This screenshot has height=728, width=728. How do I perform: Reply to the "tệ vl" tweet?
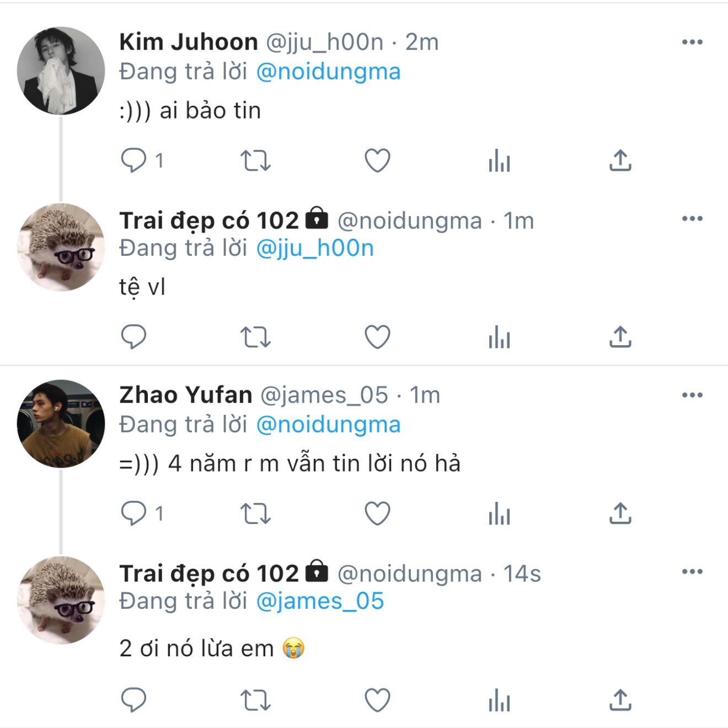point(133,337)
